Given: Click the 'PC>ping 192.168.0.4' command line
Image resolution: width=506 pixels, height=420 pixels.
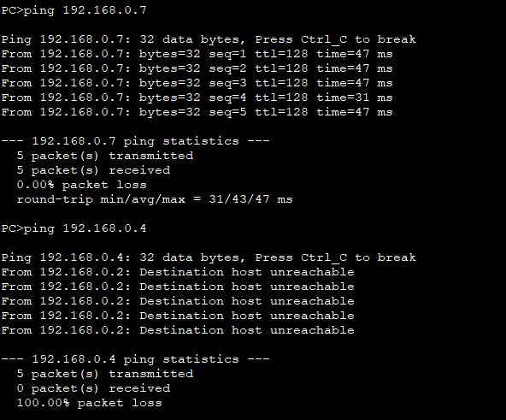Looking at the screenshot, I should tap(74, 228).
